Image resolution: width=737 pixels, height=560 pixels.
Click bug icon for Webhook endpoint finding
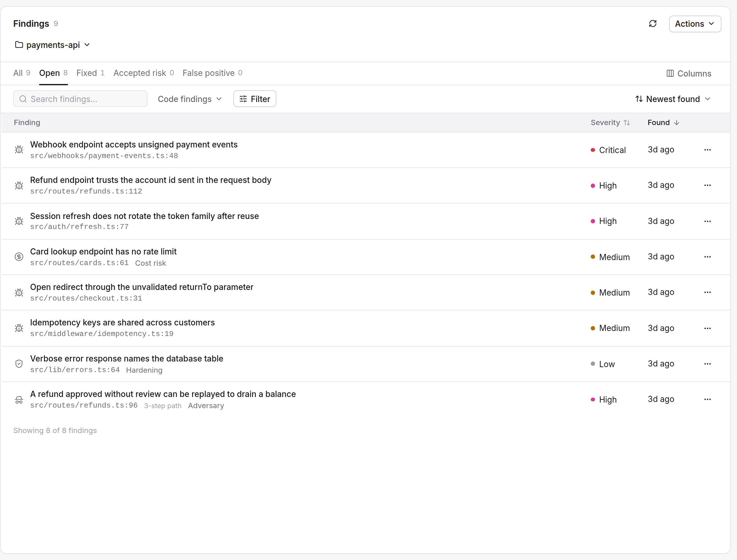coord(19,150)
